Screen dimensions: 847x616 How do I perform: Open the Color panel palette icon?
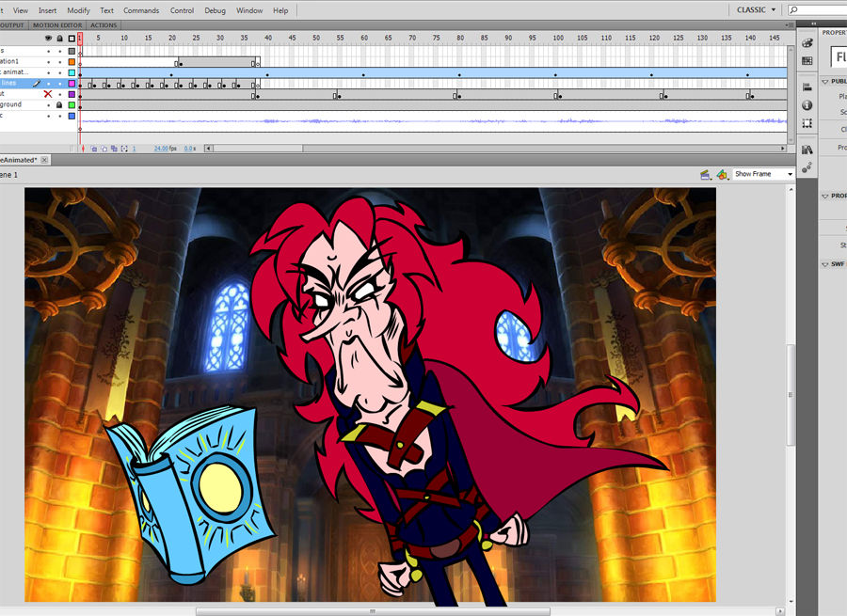807,43
